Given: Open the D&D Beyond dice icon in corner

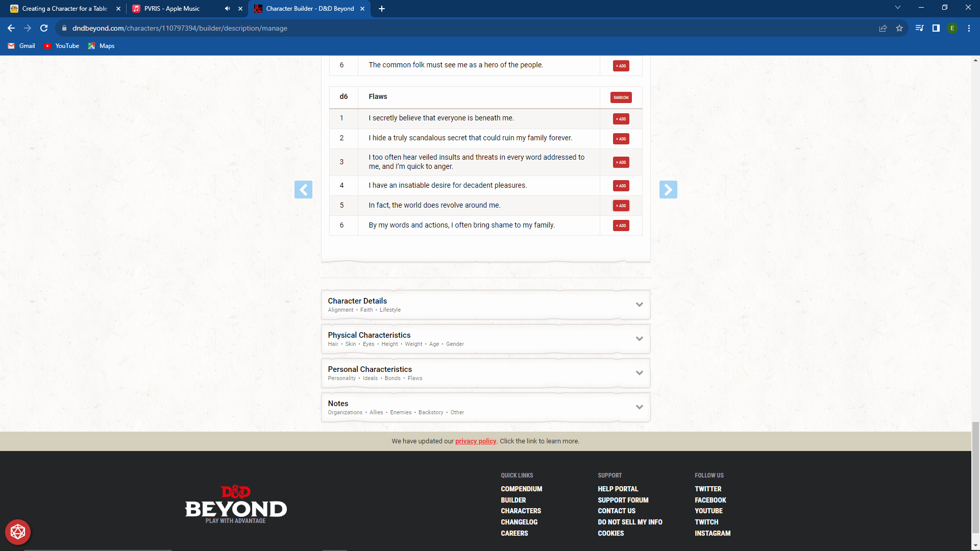Looking at the screenshot, I should click(x=17, y=532).
